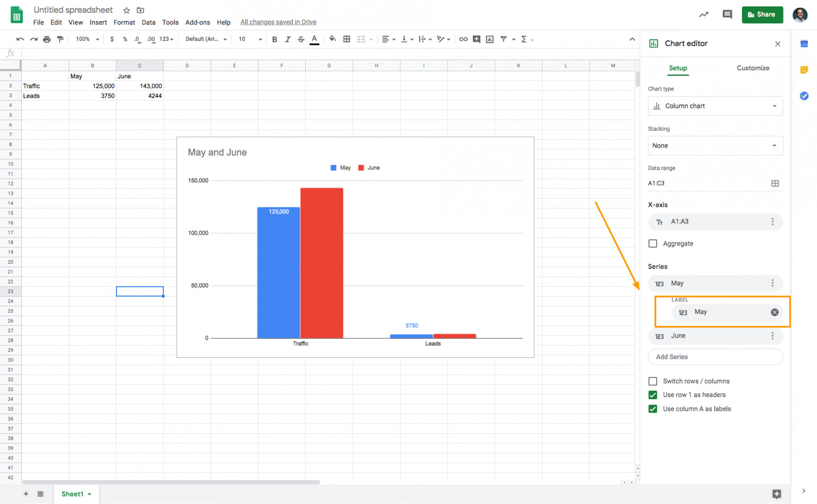
Task: Click the green Share button
Action: coord(762,14)
